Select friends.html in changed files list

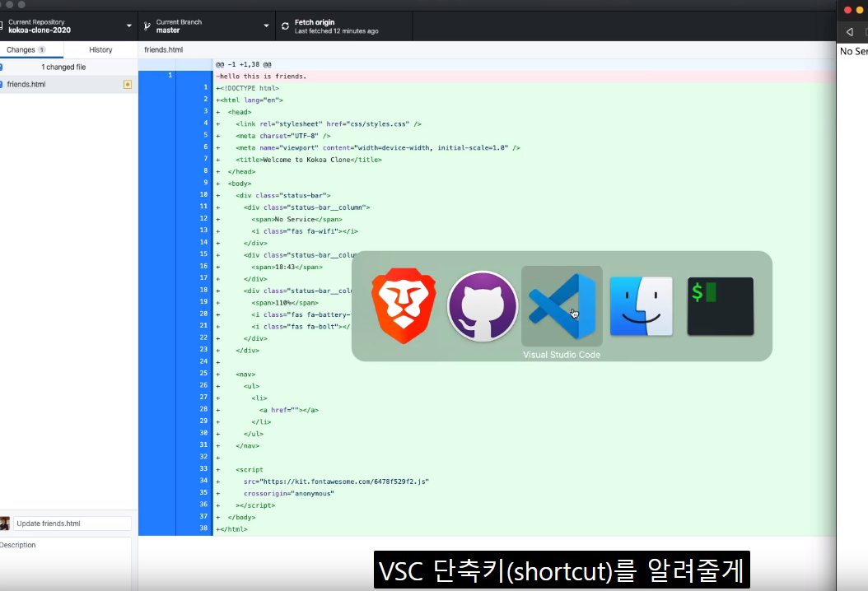click(x=68, y=84)
